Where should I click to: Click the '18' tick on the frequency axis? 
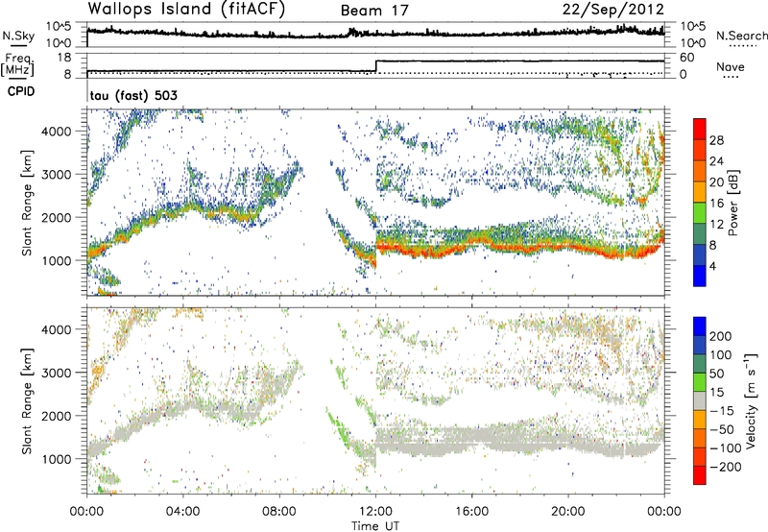coord(64,58)
